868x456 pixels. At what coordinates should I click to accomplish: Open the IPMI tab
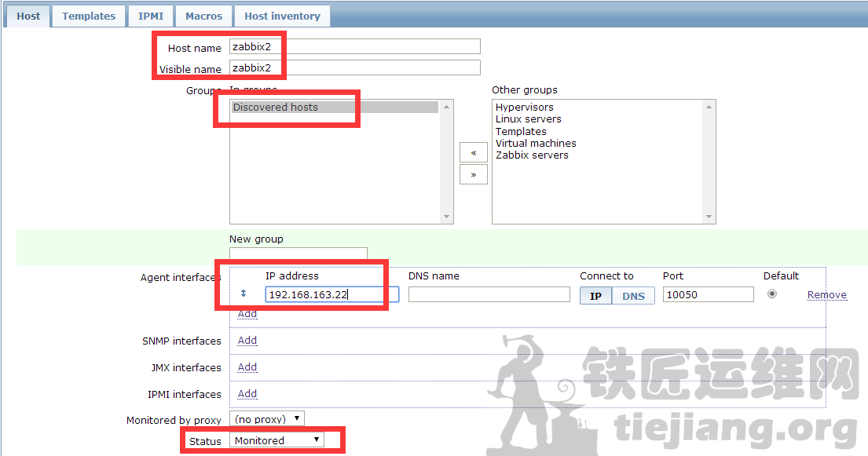point(151,16)
